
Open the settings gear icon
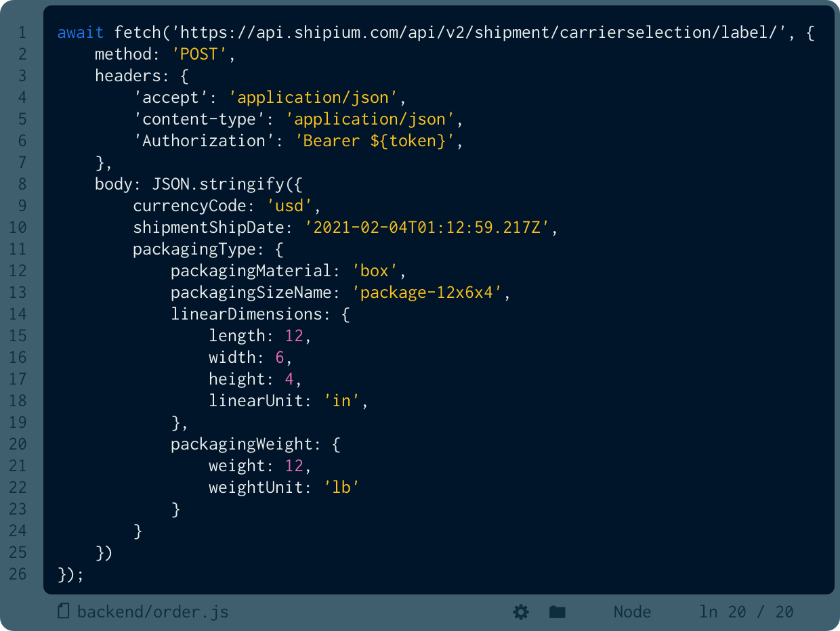(x=521, y=612)
